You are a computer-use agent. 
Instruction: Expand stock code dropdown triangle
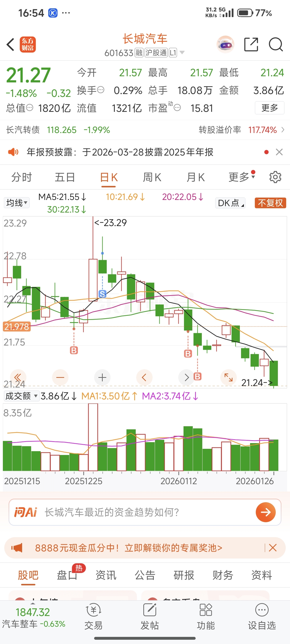pyautogui.click(x=182, y=52)
